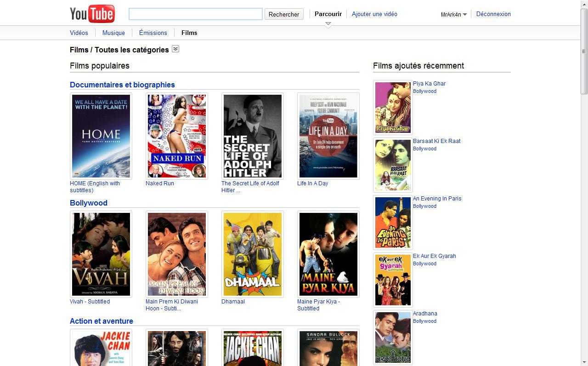Open The Secret Life of Adolf Hitler link
The height and width of the screenshot is (366, 588).
[250, 187]
